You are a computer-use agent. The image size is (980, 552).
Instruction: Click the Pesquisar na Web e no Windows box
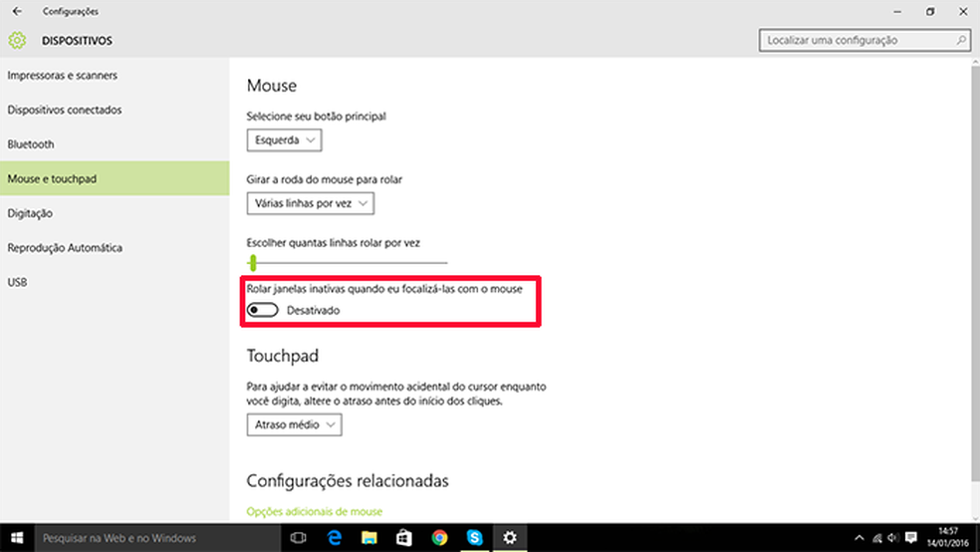tap(157, 538)
